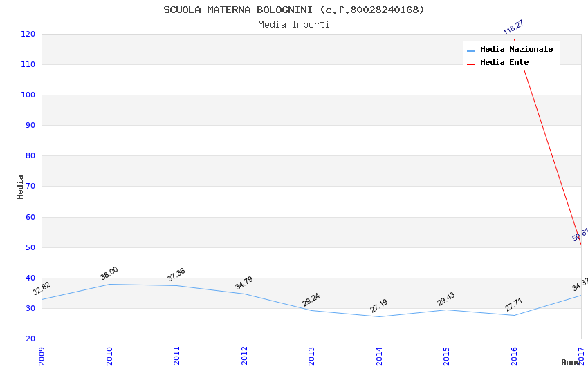Viewport: 588px width, 380px height.
Task: Click the 70 y-axis tick label
Action: [x=30, y=186]
